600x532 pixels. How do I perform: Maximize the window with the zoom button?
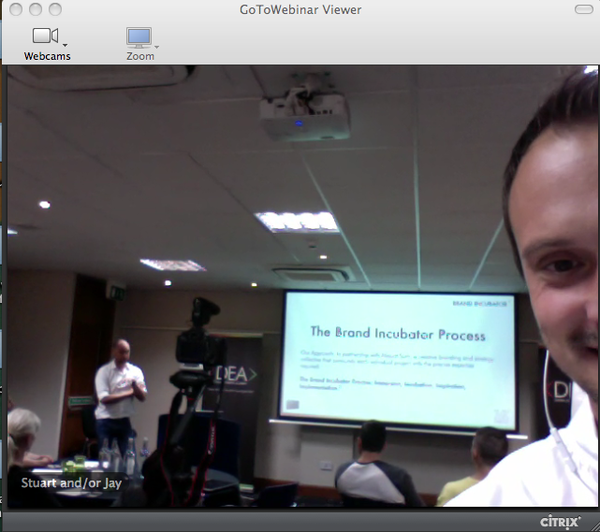click(x=53, y=9)
